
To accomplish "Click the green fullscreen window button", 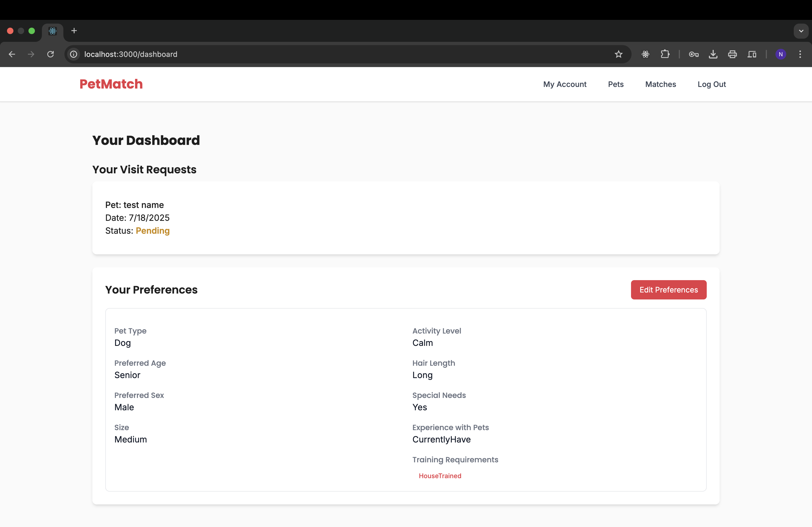I will [x=32, y=31].
